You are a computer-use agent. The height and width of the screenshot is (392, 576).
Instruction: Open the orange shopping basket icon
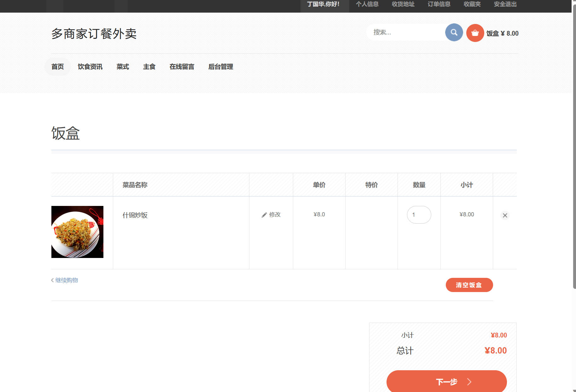(x=475, y=32)
